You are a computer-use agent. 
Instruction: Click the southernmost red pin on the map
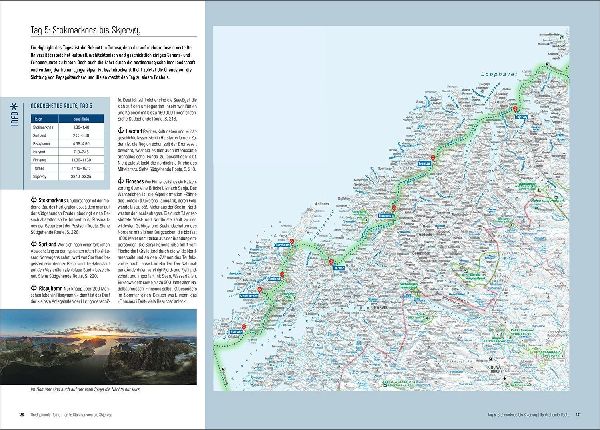click(244, 327)
